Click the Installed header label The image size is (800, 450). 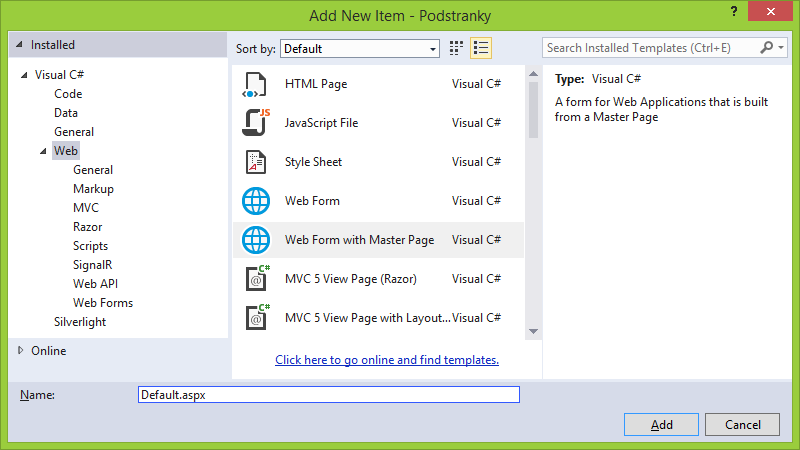53,45
